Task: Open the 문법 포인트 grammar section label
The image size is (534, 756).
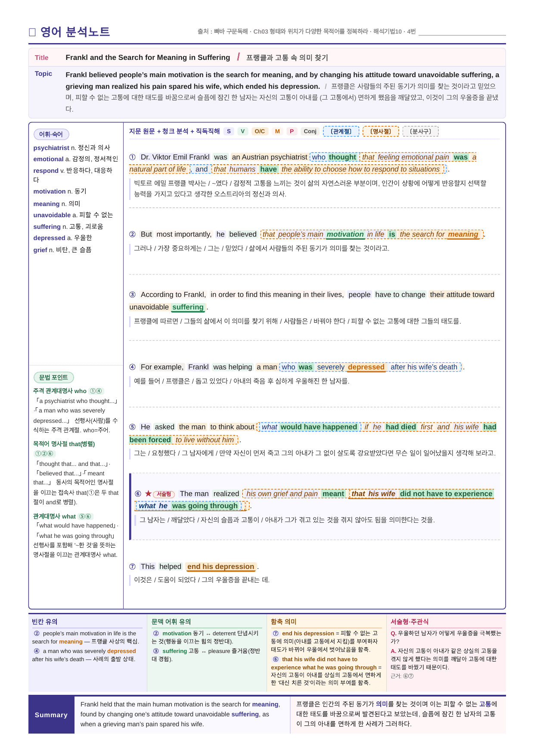Action: click(54, 378)
